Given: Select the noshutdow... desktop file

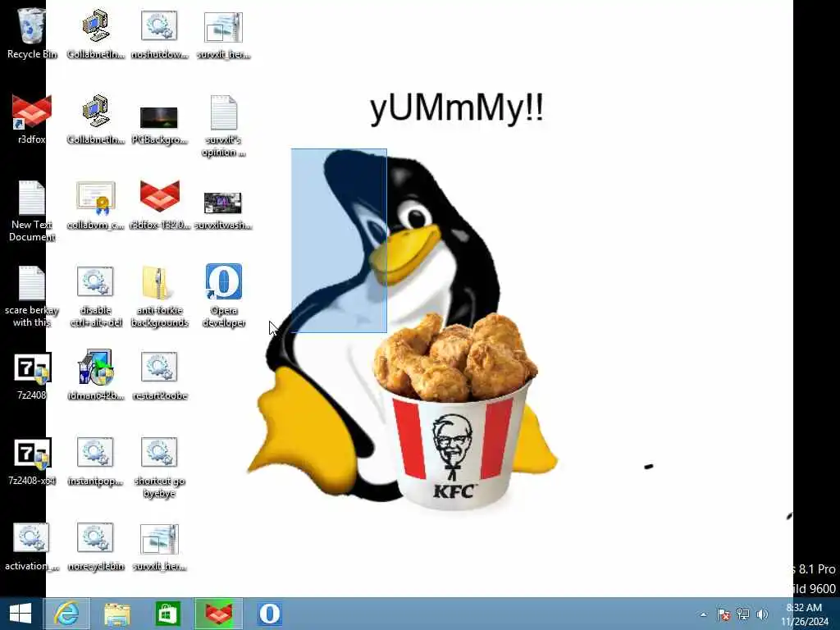Looking at the screenshot, I should click(x=159, y=34).
